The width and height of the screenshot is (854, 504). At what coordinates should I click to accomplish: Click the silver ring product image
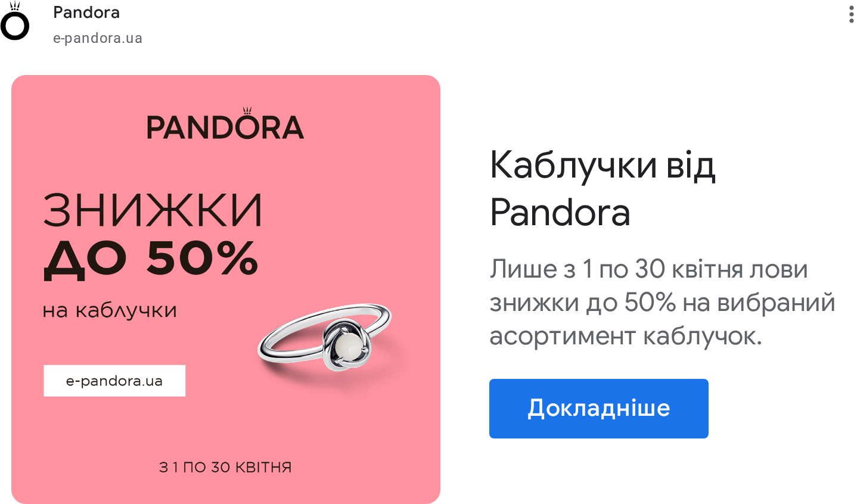pyautogui.click(x=325, y=338)
